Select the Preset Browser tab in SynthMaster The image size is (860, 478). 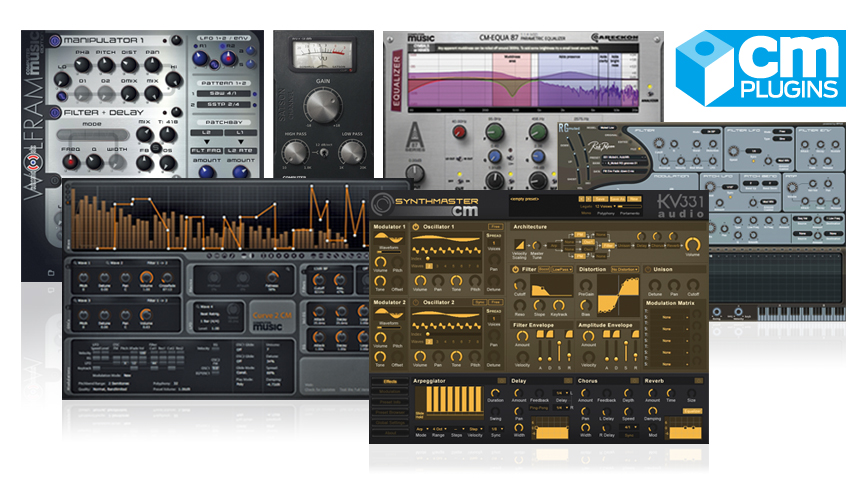[x=390, y=412]
